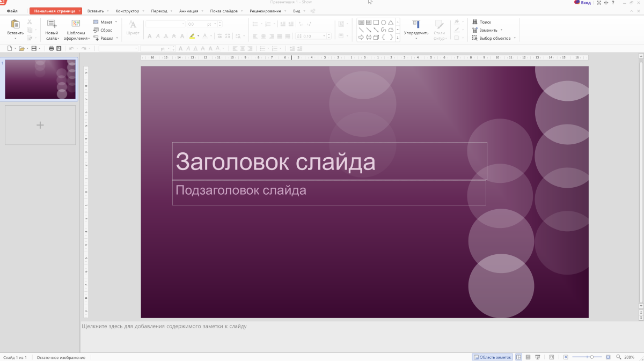Click the Paste (Вставить) clipboard icon

tap(15, 24)
